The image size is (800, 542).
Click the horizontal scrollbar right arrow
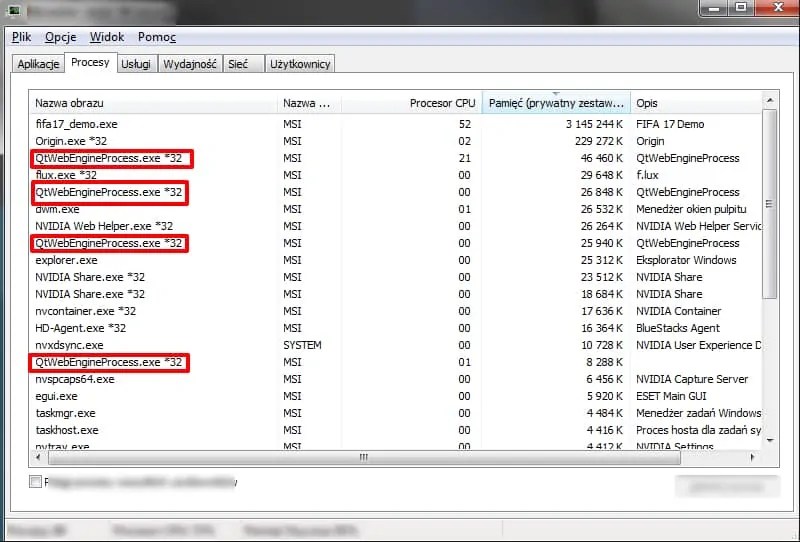pos(752,457)
